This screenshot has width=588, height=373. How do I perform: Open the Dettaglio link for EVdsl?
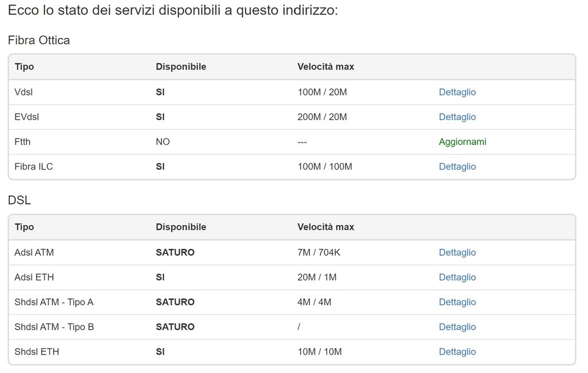click(x=457, y=117)
